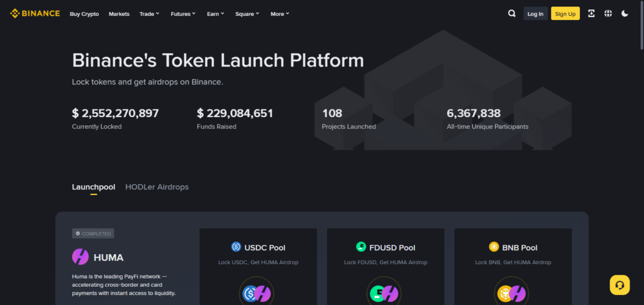Click the COMPLETED status badge
644x305 pixels.
tap(93, 233)
